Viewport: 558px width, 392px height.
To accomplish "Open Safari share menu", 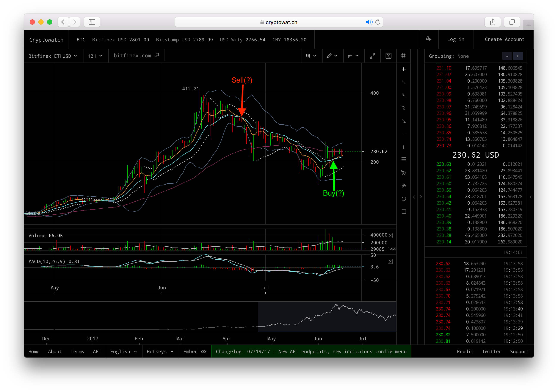I will [x=492, y=22].
